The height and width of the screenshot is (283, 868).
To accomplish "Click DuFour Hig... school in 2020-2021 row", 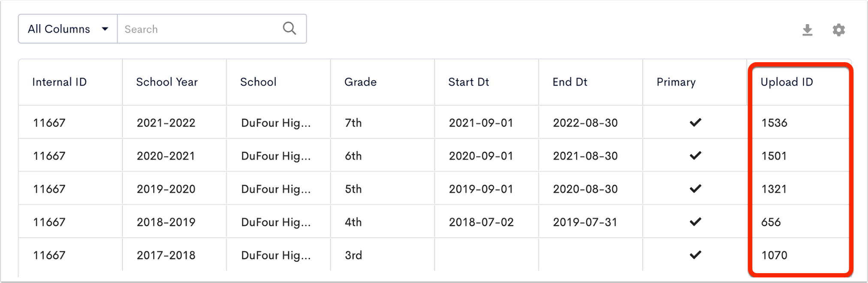I will click(x=276, y=156).
